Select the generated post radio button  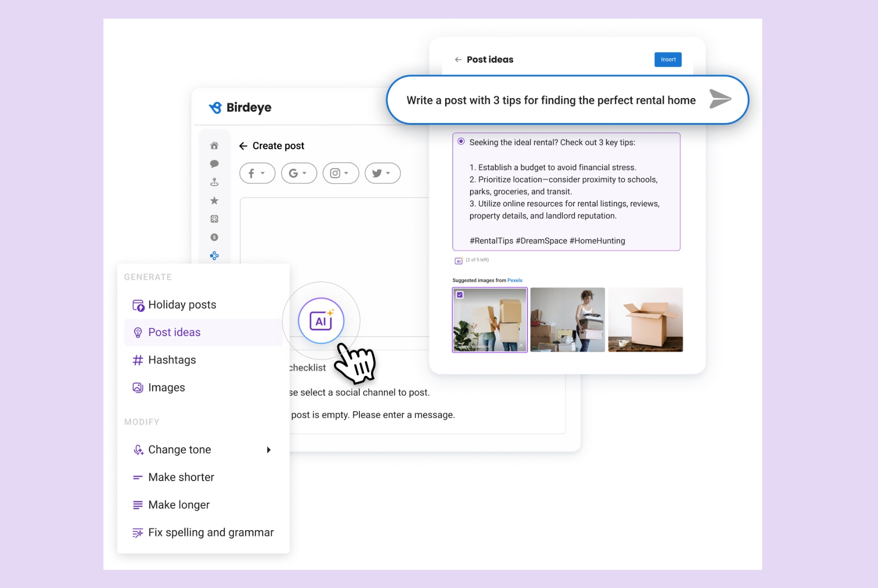(461, 142)
